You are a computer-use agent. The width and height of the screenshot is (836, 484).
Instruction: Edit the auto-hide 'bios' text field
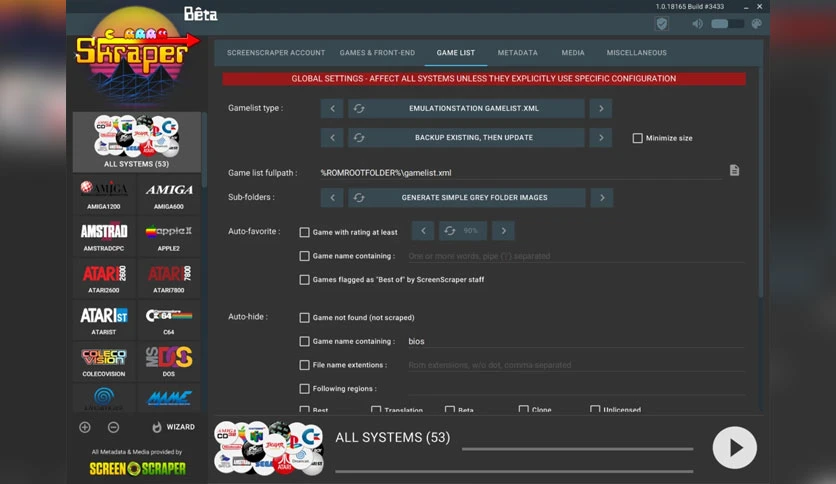(x=576, y=341)
